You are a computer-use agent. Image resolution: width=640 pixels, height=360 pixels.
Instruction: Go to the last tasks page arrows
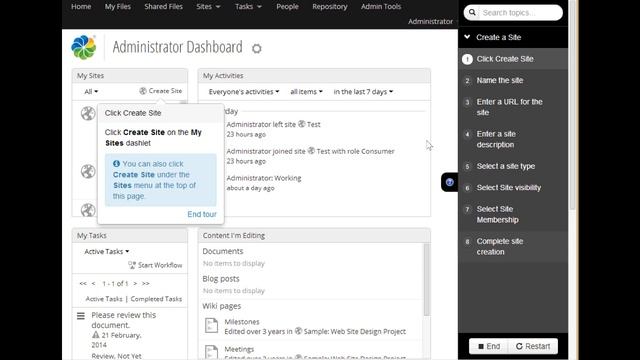146,283
